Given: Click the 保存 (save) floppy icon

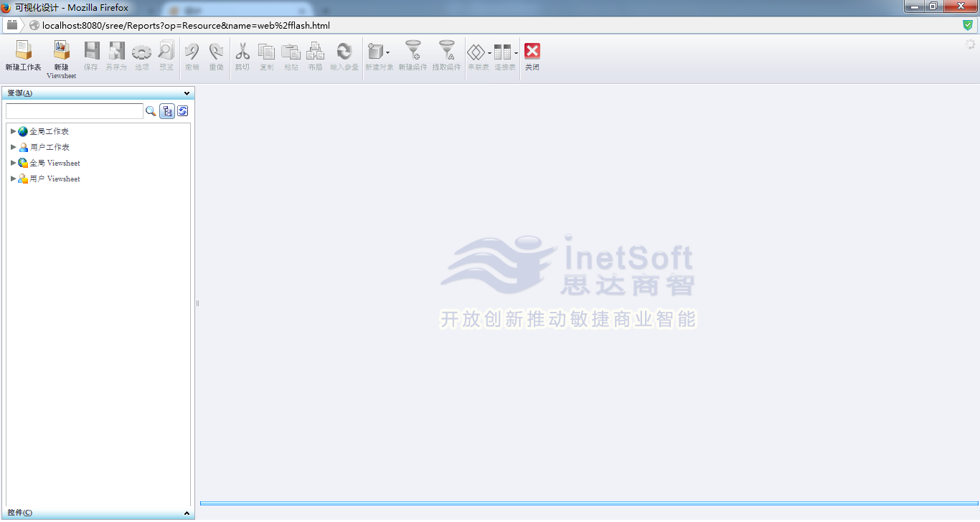Looking at the screenshot, I should point(92,50).
